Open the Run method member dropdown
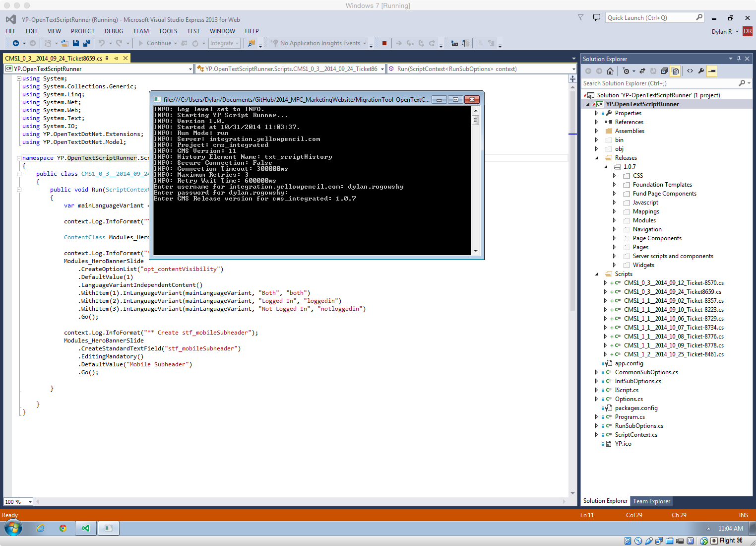This screenshot has width=756, height=546. point(573,69)
